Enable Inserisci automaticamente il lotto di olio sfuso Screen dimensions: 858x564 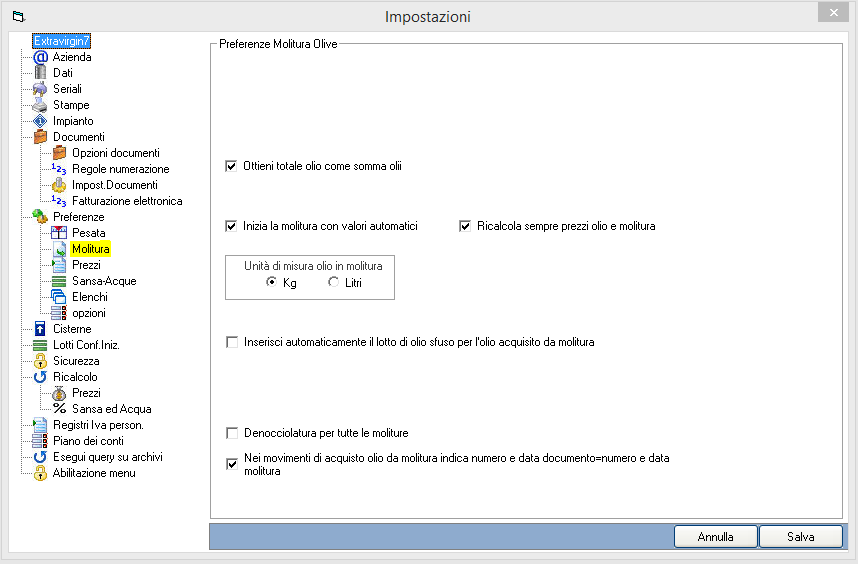click(232, 342)
